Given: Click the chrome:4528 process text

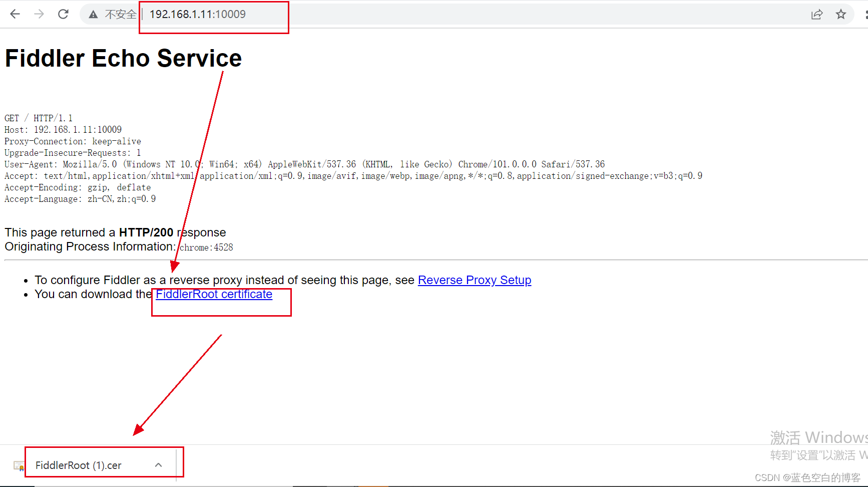Looking at the screenshot, I should [x=206, y=248].
